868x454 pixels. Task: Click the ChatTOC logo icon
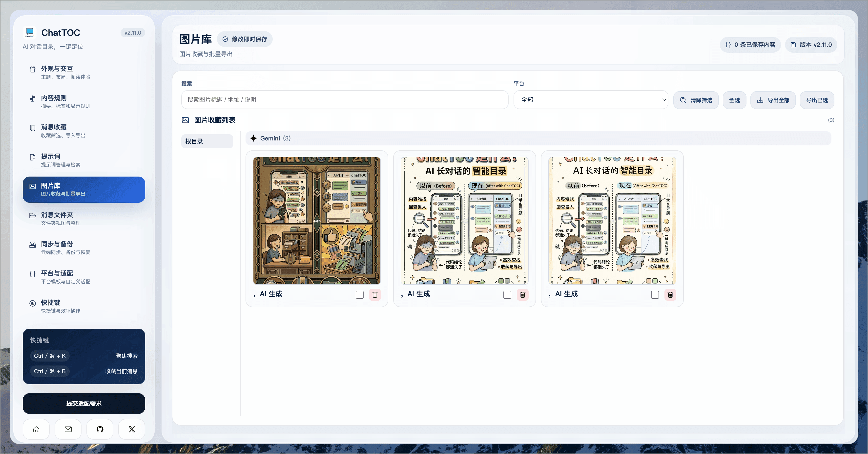click(30, 33)
